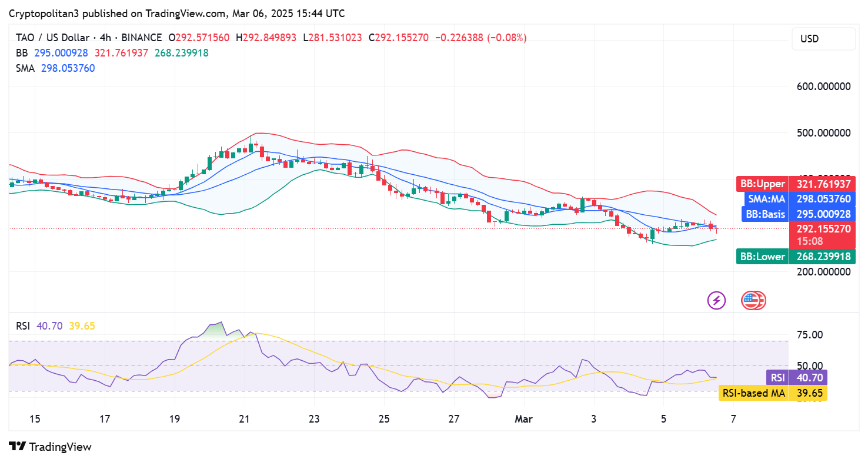Click the Mar date label on time axis
Viewport: 868px width, 462px height.
pos(523,419)
